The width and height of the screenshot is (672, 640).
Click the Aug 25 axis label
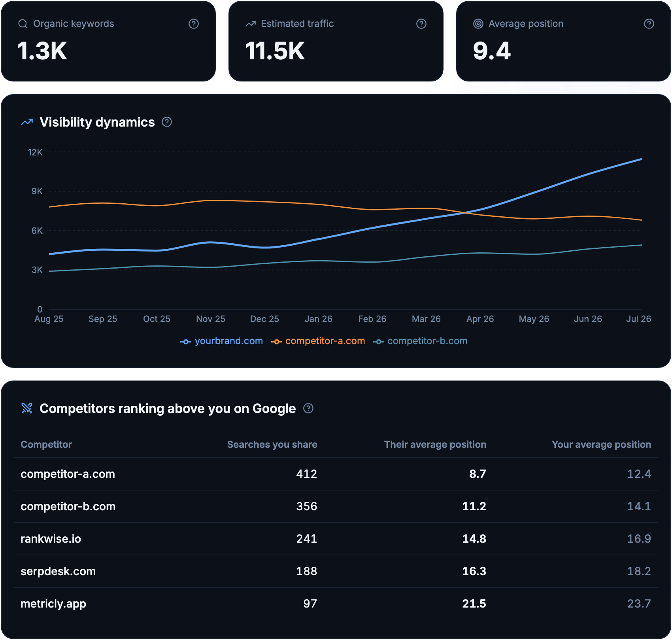(x=49, y=319)
